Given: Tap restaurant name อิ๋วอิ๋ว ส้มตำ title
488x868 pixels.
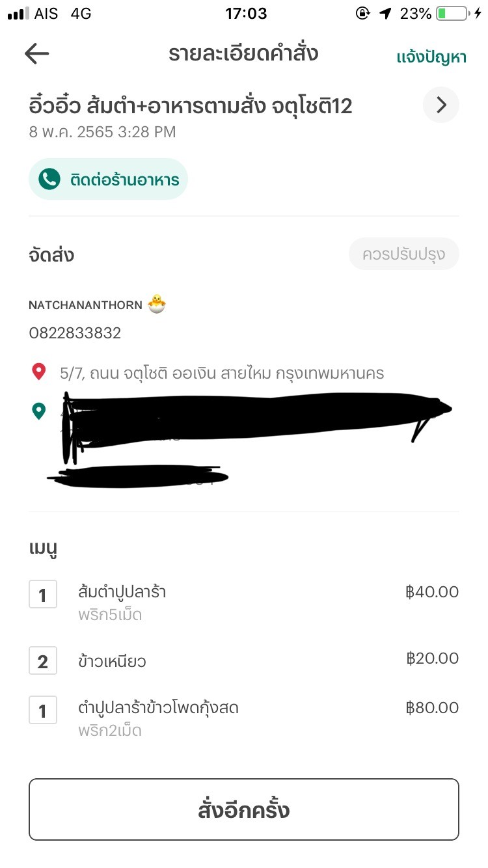Looking at the screenshot, I should pos(191,105).
